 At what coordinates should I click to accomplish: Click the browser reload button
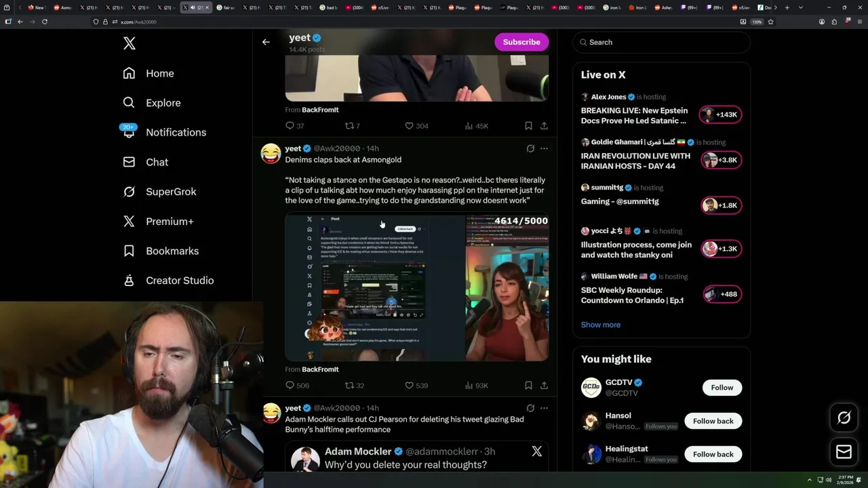point(45,22)
